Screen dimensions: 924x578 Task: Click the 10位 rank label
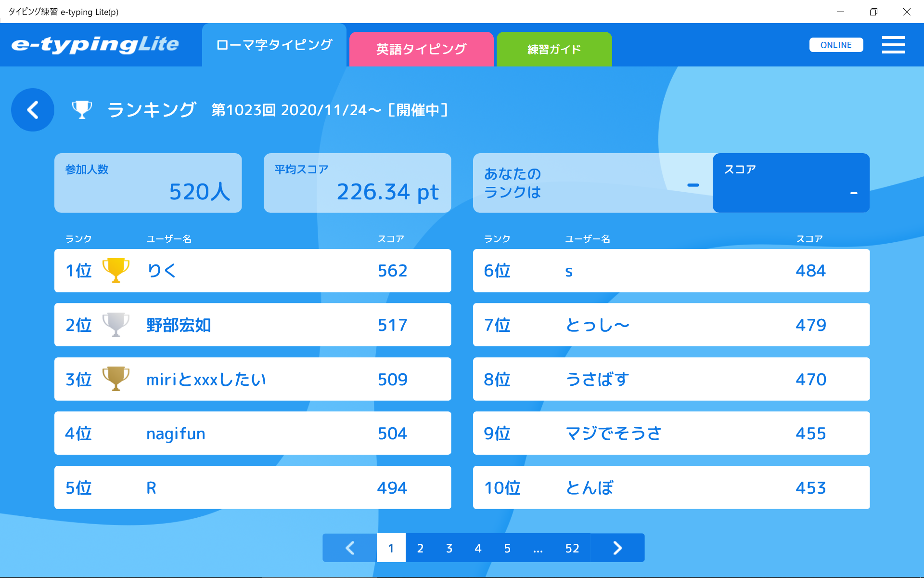coord(502,488)
